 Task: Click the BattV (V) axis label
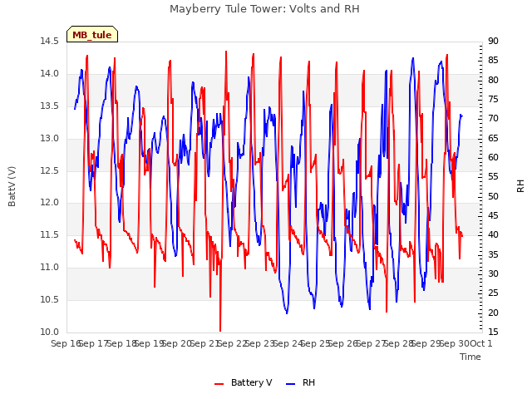pos(12,186)
